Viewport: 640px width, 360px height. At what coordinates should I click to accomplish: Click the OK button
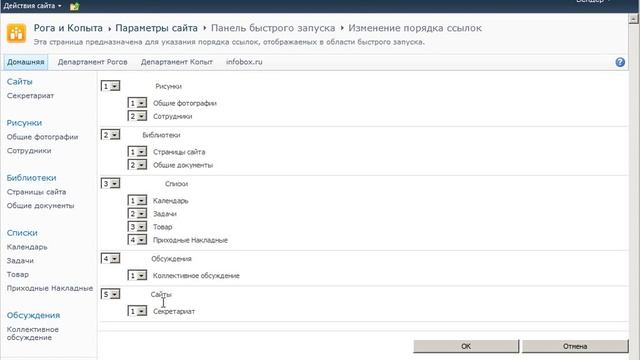pyautogui.click(x=466, y=346)
